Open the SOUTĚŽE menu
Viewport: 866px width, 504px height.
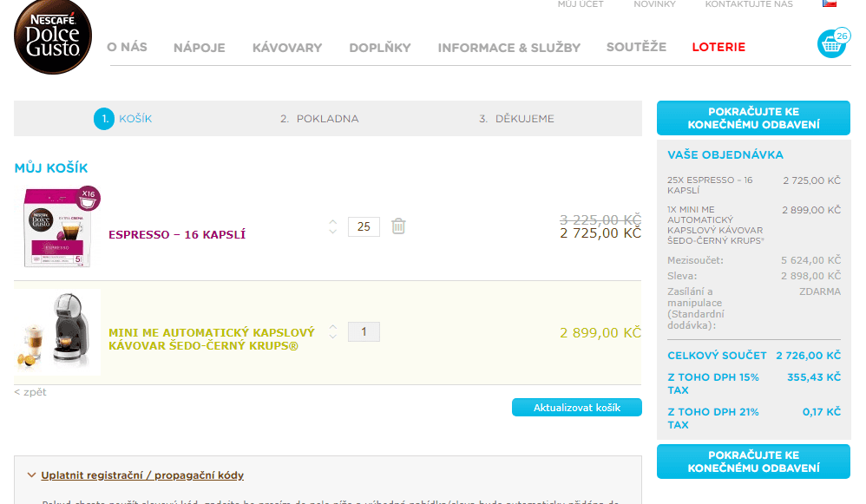click(636, 47)
